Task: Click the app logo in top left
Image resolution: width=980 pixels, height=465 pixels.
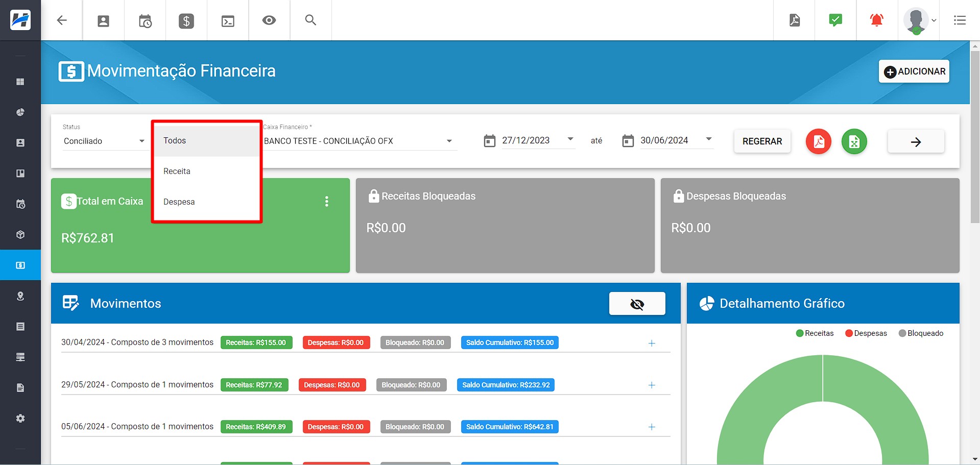Action: tap(20, 20)
